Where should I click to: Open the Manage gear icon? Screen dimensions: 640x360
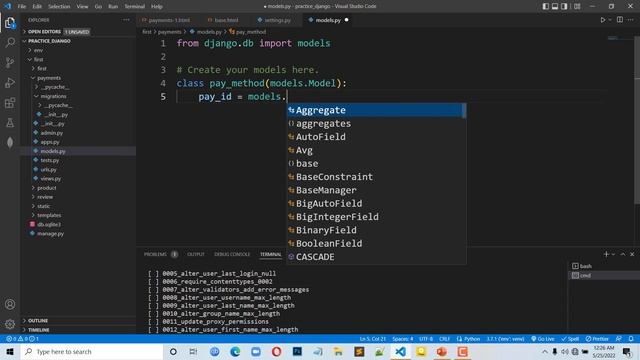coord(10,324)
